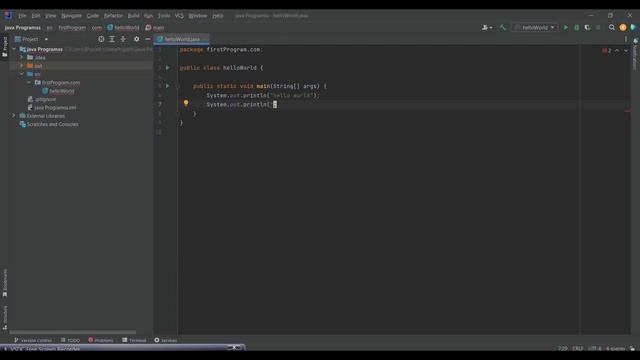The width and height of the screenshot is (640, 360).
Task: Open the TODO tool window
Action: [x=70, y=340]
